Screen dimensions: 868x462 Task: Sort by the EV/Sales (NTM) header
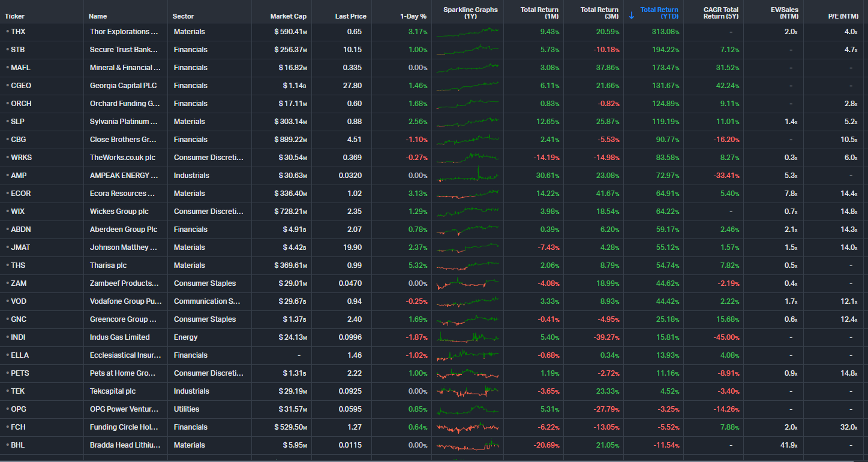[x=784, y=13]
